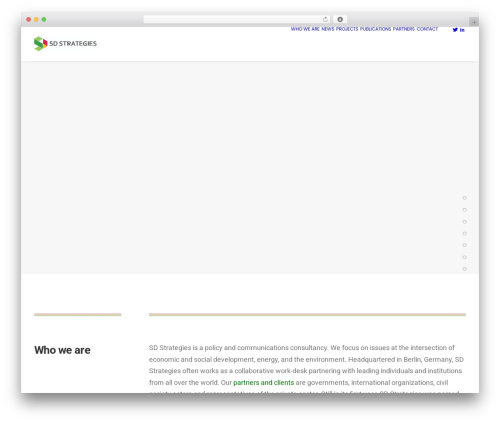Open the Contact menu item
500x423 pixels.
(x=427, y=29)
